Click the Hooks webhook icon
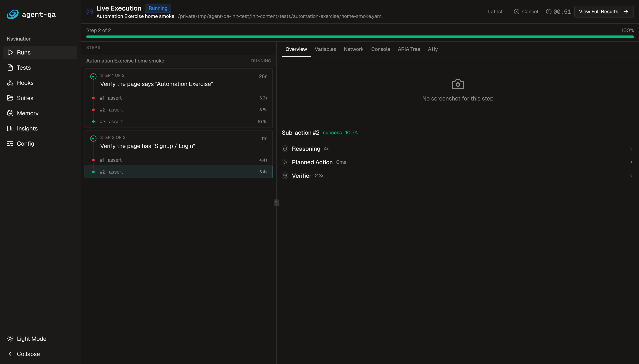Image resolution: width=639 pixels, height=364 pixels. [10, 83]
